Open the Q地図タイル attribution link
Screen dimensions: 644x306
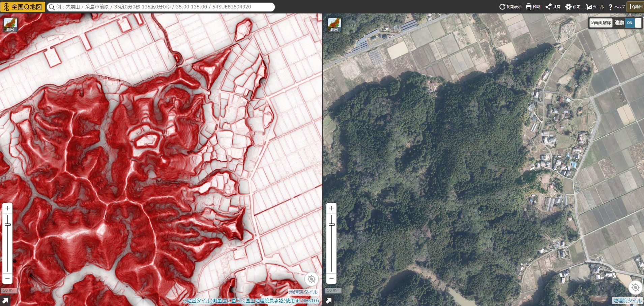click(x=251, y=301)
